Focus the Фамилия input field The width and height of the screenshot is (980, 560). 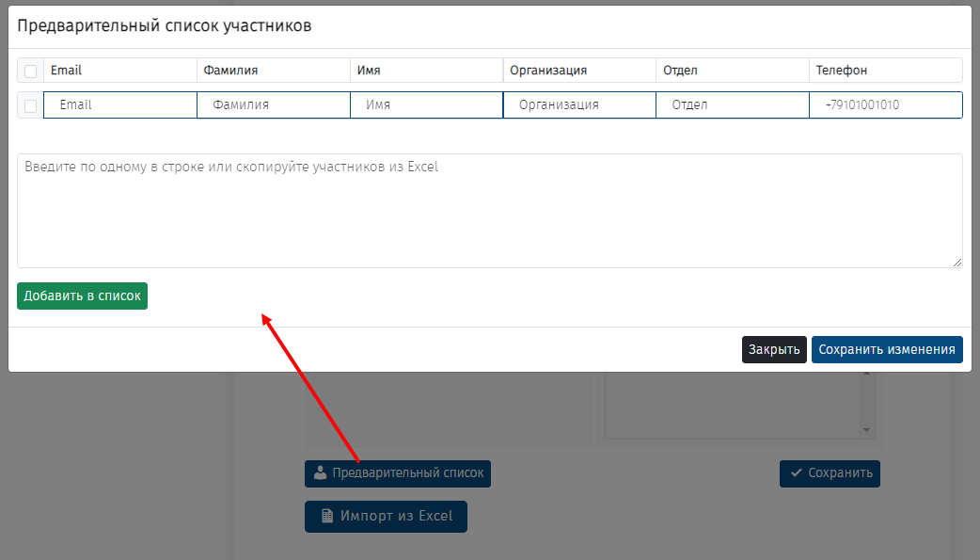(x=274, y=105)
